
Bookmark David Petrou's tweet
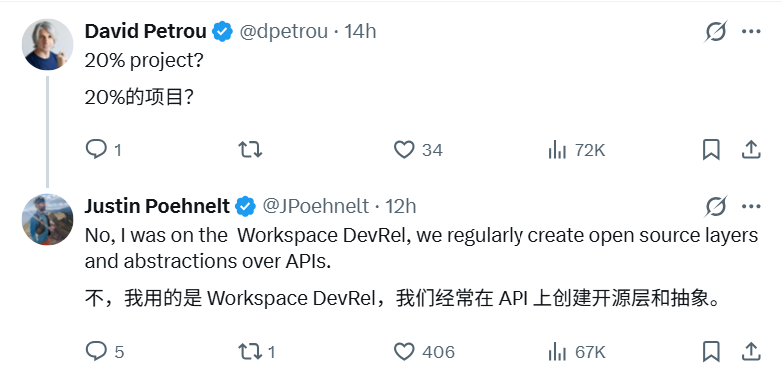(711, 150)
